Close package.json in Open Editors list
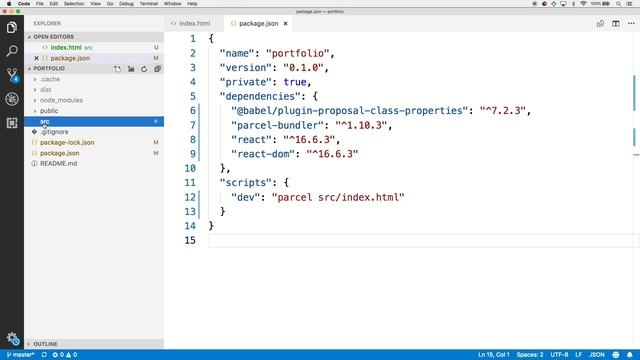 (36, 58)
